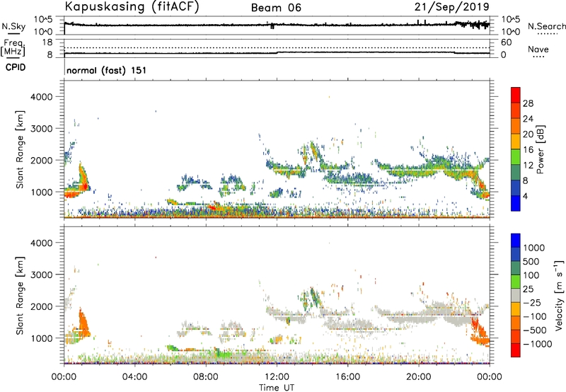Select the Freq. [MHz] axis label
Screen dimensions: 566x392
click(13, 48)
